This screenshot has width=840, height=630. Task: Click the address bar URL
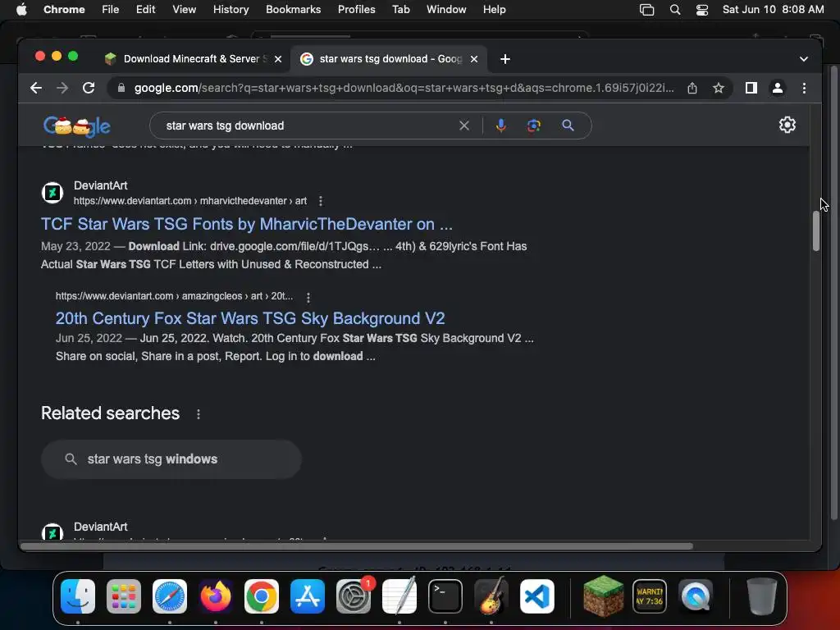pyautogui.click(x=404, y=88)
